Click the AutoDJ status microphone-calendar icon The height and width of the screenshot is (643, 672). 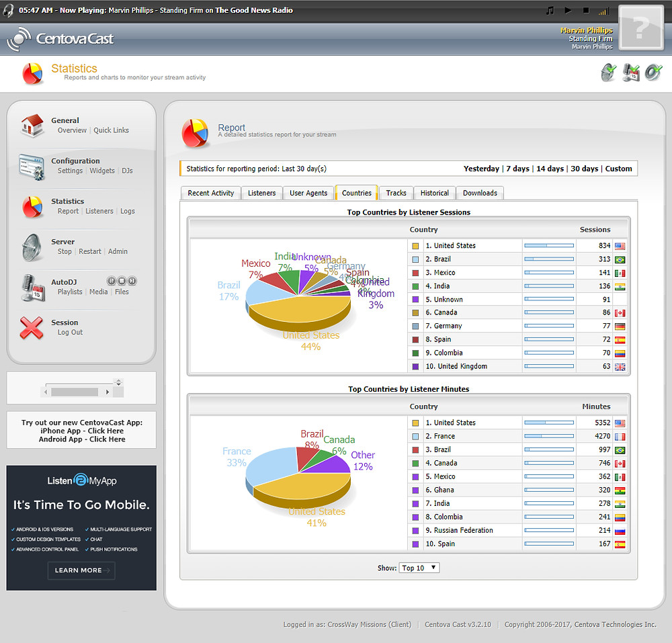click(631, 72)
